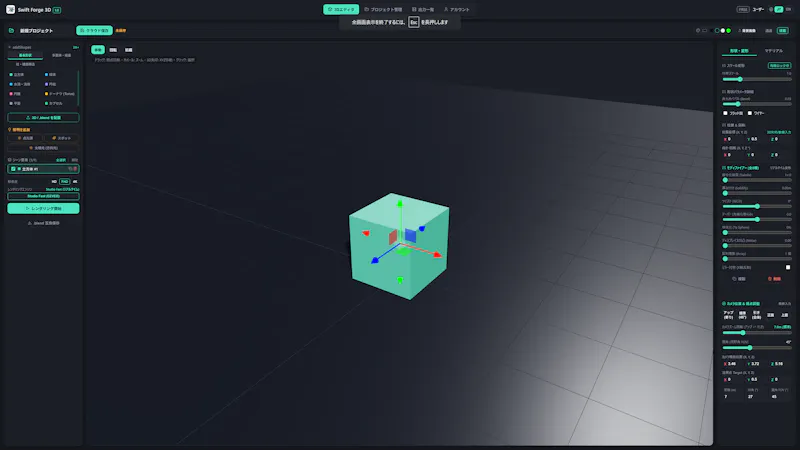Click the green cube's green Y-axis arrow
Screen dimensions: 800x450
tap(400, 204)
